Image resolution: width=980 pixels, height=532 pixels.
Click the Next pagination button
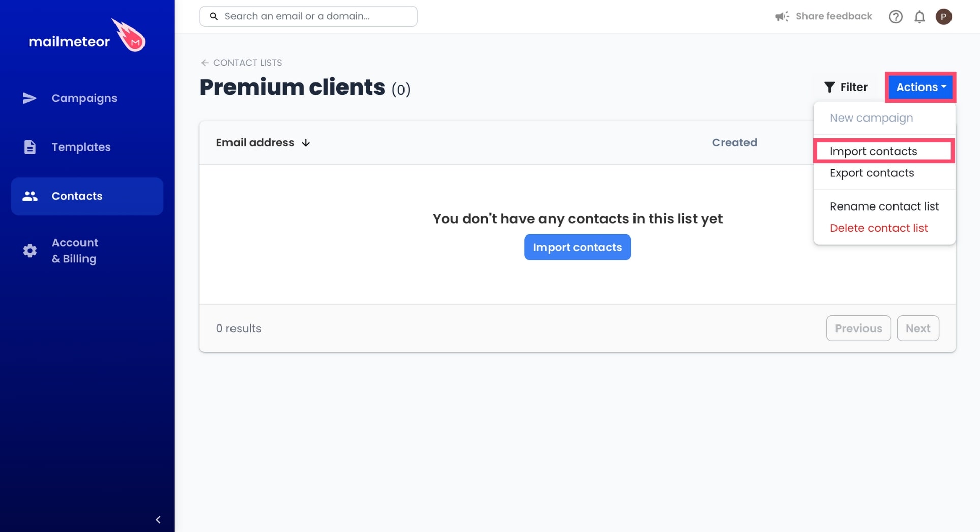point(917,328)
